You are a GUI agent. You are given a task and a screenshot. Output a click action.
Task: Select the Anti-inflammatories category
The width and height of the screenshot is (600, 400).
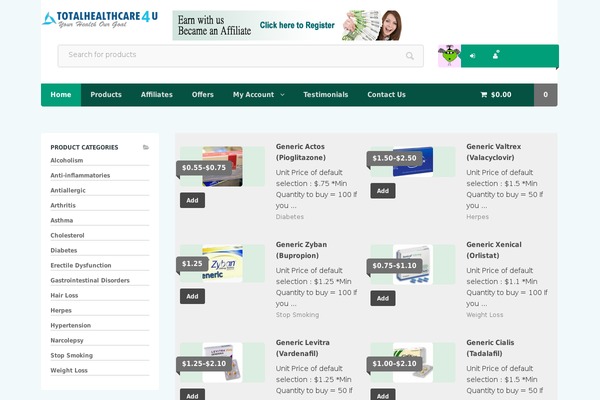coord(80,175)
